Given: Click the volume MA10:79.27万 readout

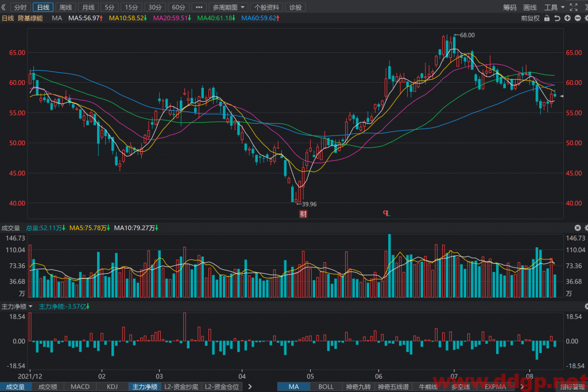Looking at the screenshot, I should (136, 228).
